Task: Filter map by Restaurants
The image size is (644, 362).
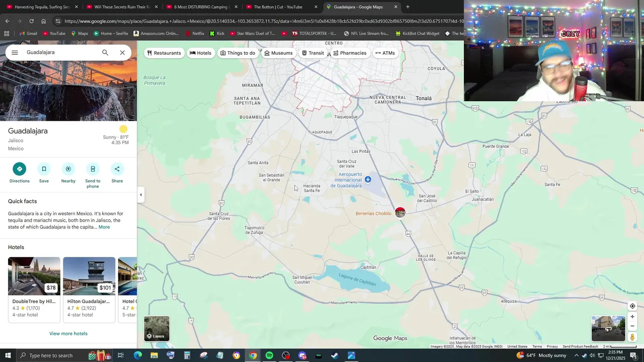Action: [164, 53]
